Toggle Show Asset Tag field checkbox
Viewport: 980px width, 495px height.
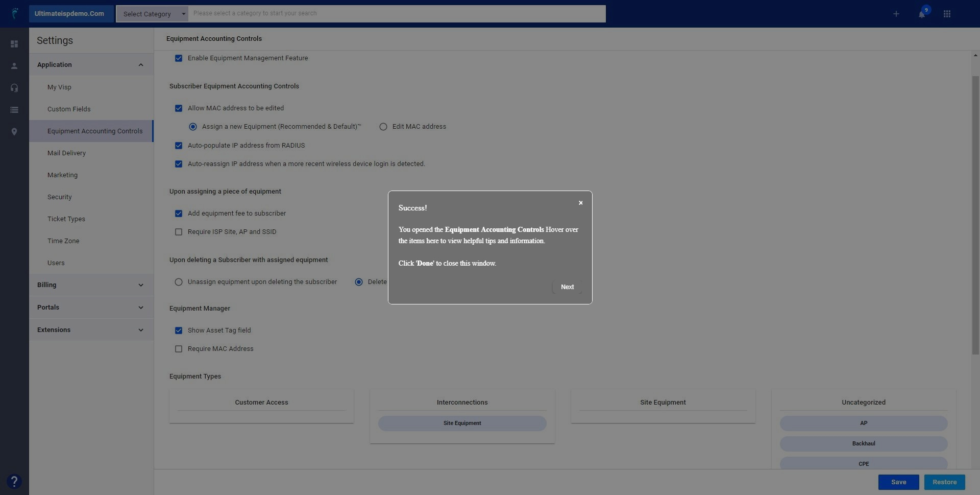click(179, 331)
